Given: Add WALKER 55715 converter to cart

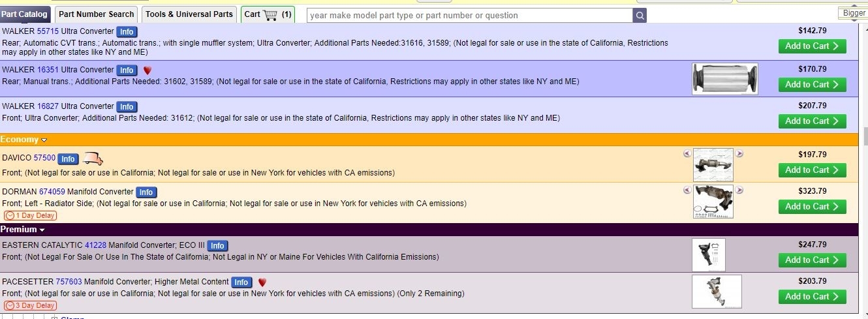Looking at the screenshot, I should pyautogui.click(x=812, y=46).
